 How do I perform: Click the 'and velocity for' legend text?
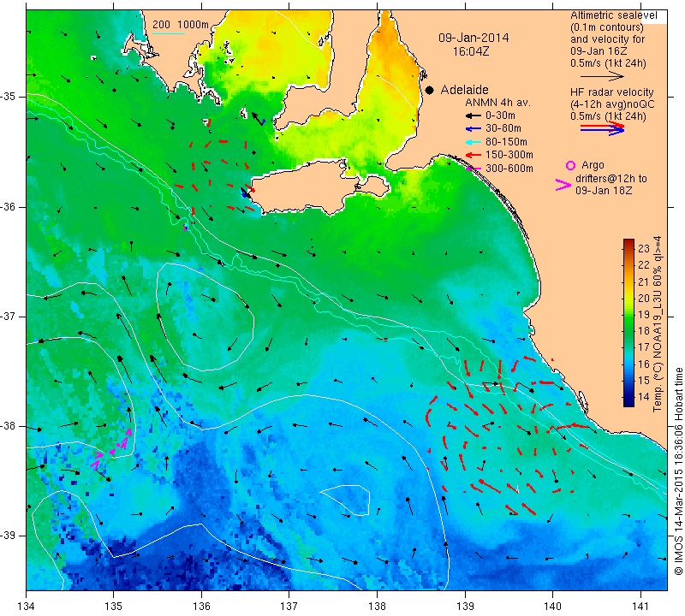[x=608, y=39]
